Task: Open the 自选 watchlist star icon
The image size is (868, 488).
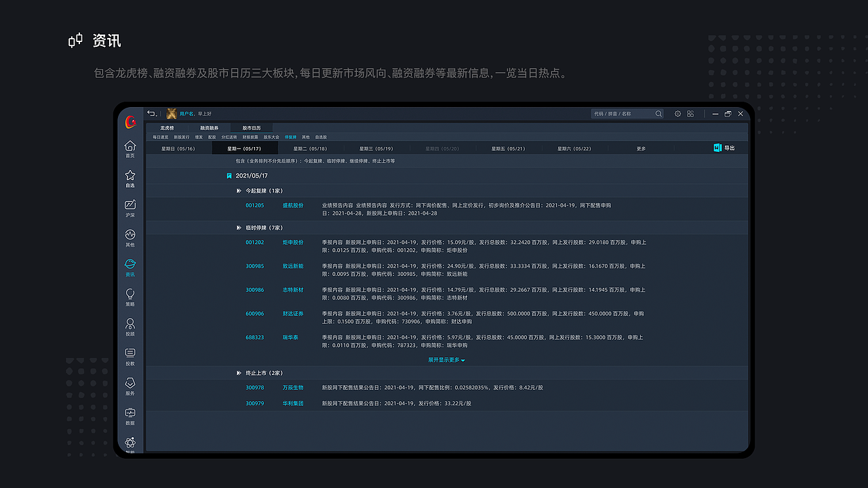Action: click(x=130, y=175)
